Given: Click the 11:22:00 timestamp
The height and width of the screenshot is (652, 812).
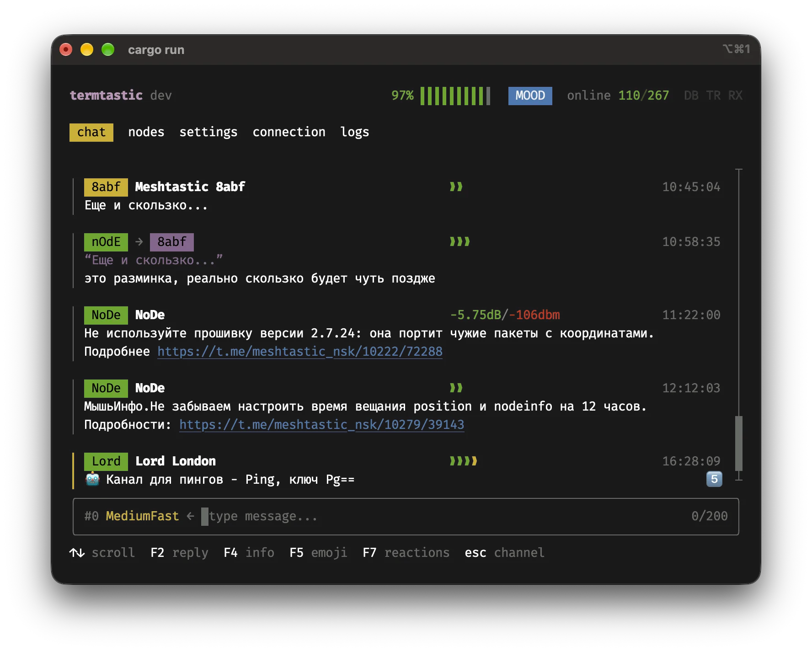Looking at the screenshot, I should [x=691, y=315].
